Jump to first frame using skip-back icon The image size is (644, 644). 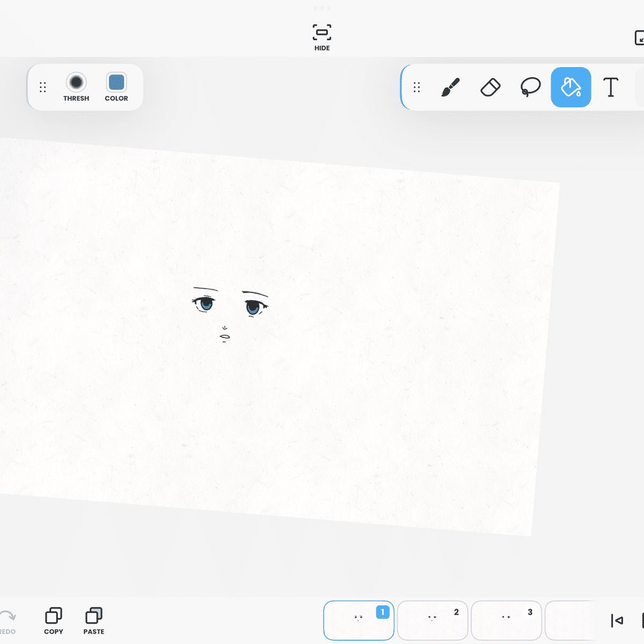617,620
